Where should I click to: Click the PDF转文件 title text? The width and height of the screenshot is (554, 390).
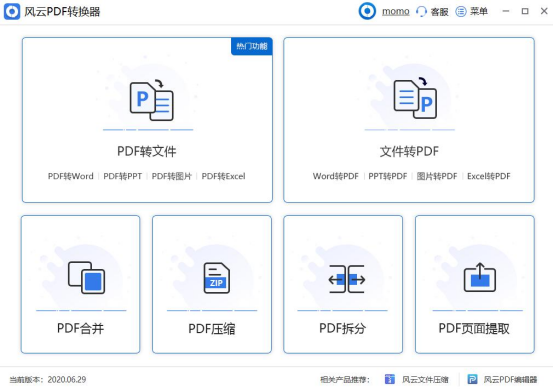coord(147,152)
